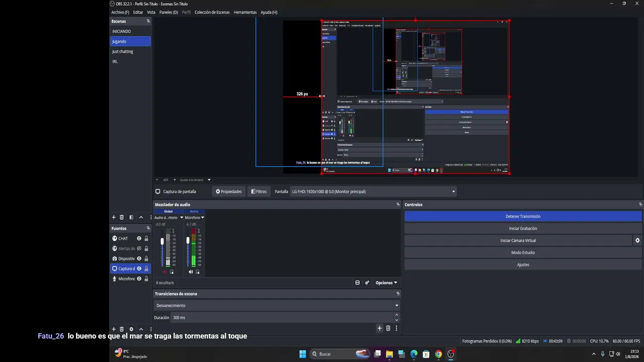Image resolution: width=644 pixels, height=362 pixels.
Task: Undock the Controles panel
Action: coord(640,205)
